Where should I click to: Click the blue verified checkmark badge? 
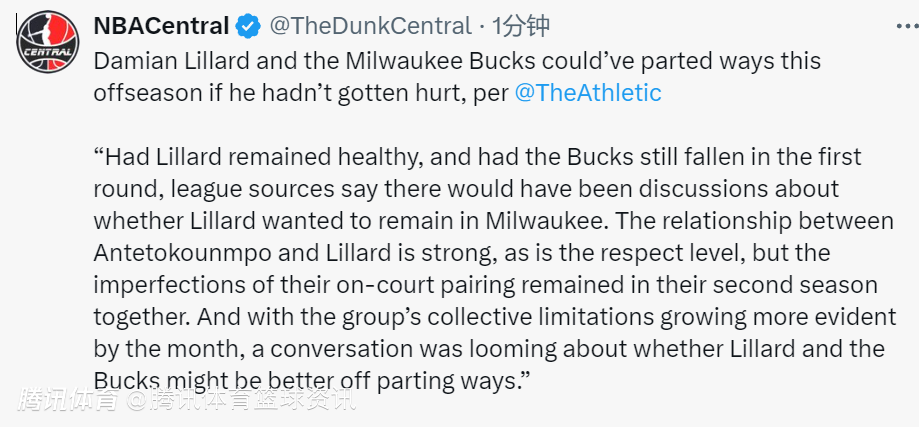click(249, 26)
